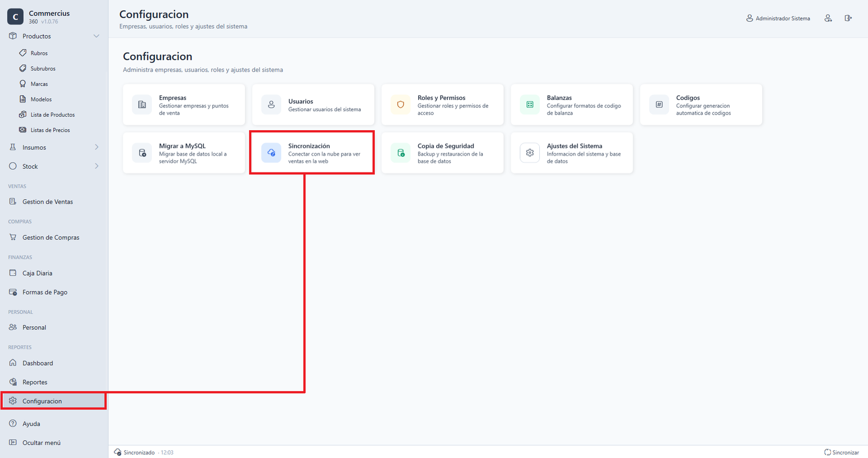The height and width of the screenshot is (458, 868).
Task: Click the Sincronizado status indicator
Action: 135,453
